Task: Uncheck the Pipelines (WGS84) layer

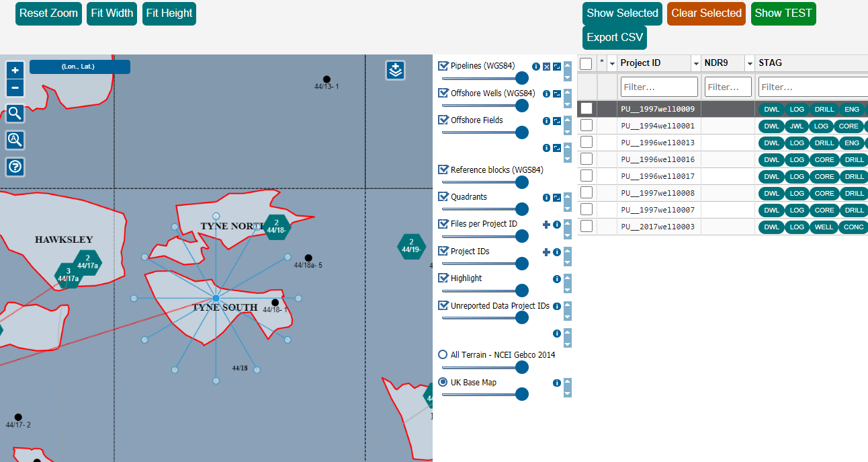Action: click(x=442, y=65)
